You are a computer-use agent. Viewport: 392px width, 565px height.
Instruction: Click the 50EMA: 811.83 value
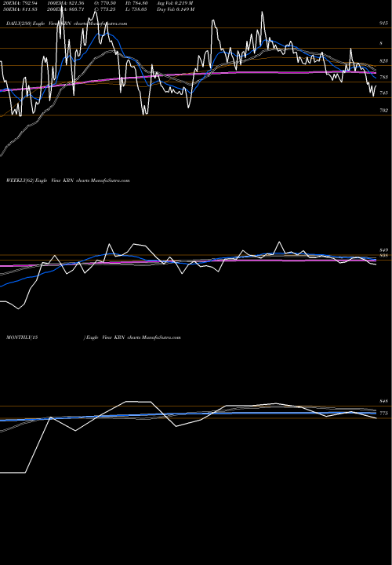point(19,9)
